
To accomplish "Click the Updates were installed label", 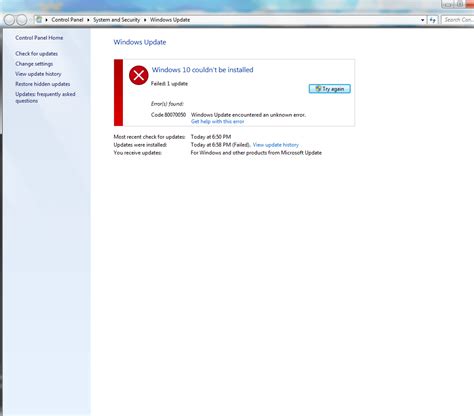I will point(140,145).
